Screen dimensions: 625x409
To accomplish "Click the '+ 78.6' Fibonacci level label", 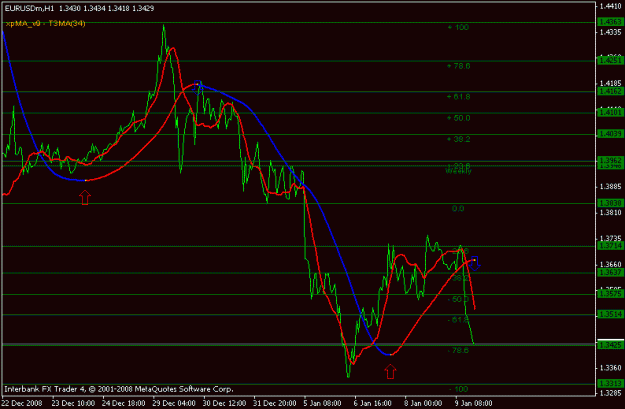I will tap(458, 66).
